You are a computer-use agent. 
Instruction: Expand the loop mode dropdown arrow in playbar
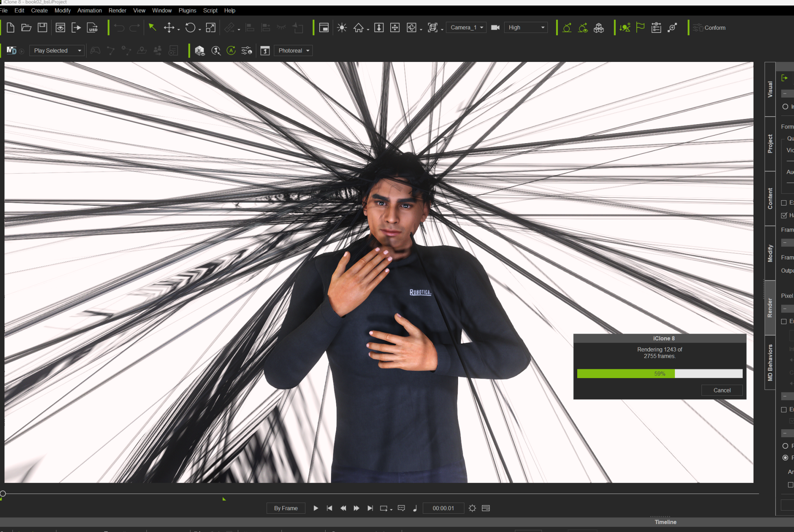click(x=391, y=510)
